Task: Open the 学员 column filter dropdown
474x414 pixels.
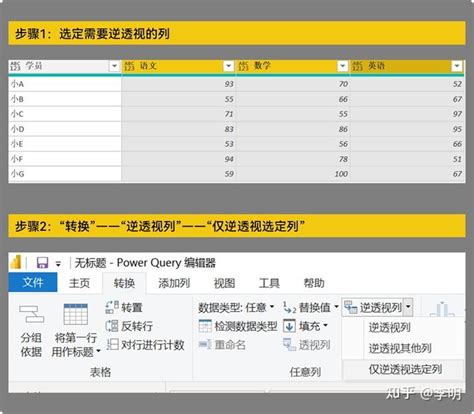Action: point(114,66)
